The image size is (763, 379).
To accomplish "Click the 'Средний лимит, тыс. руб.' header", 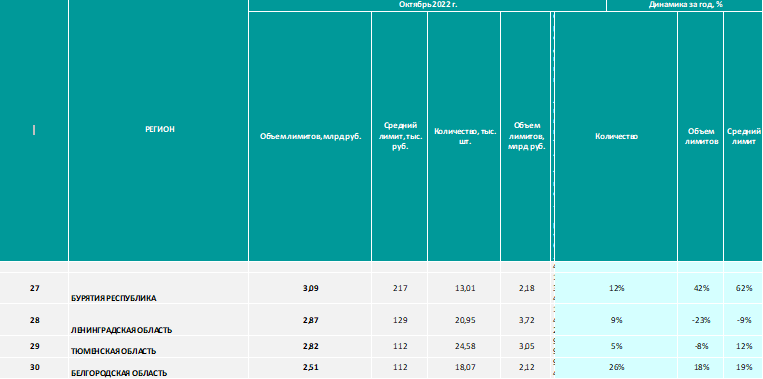I will [x=400, y=137].
